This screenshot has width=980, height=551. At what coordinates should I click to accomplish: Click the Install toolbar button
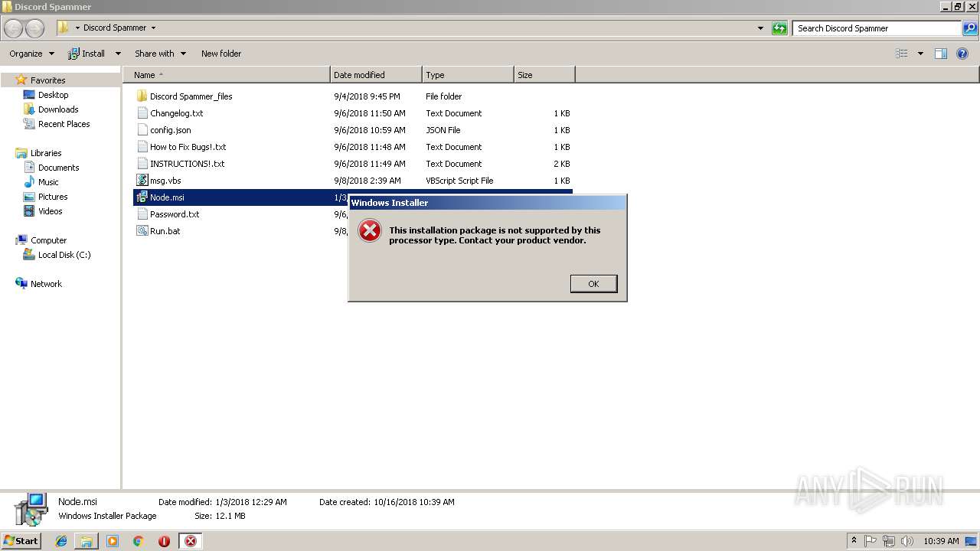tap(87, 54)
